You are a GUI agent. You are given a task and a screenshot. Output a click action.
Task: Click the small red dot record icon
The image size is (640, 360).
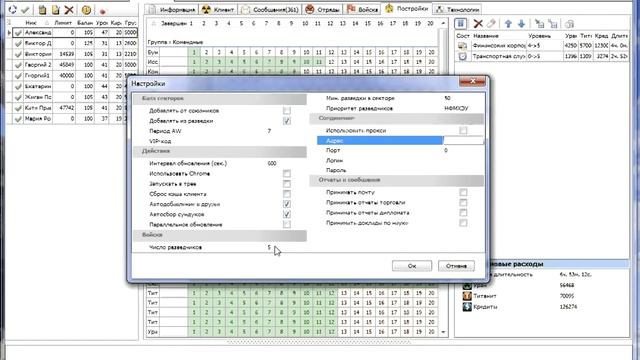[x=102, y=11]
